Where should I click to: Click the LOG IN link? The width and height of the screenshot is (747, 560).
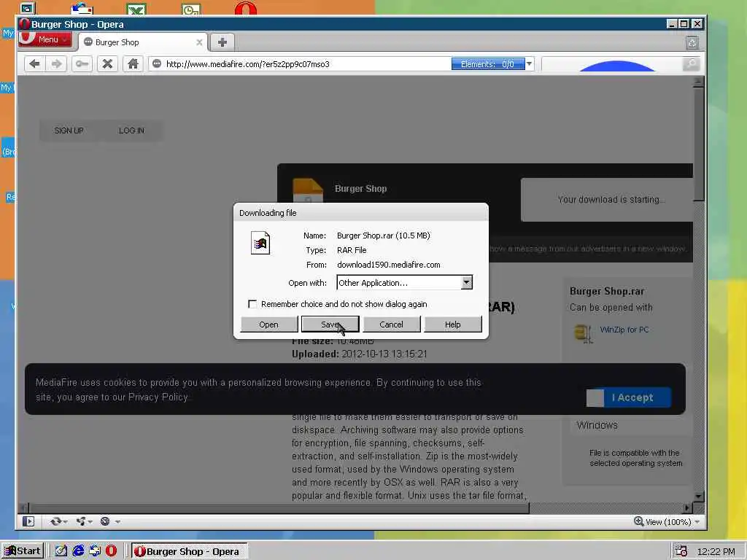tap(131, 131)
